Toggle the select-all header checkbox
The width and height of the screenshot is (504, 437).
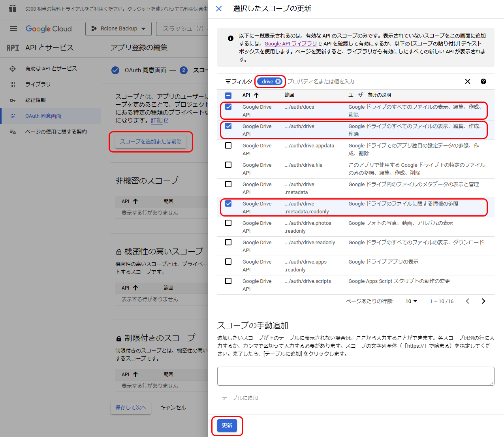[228, 95]
